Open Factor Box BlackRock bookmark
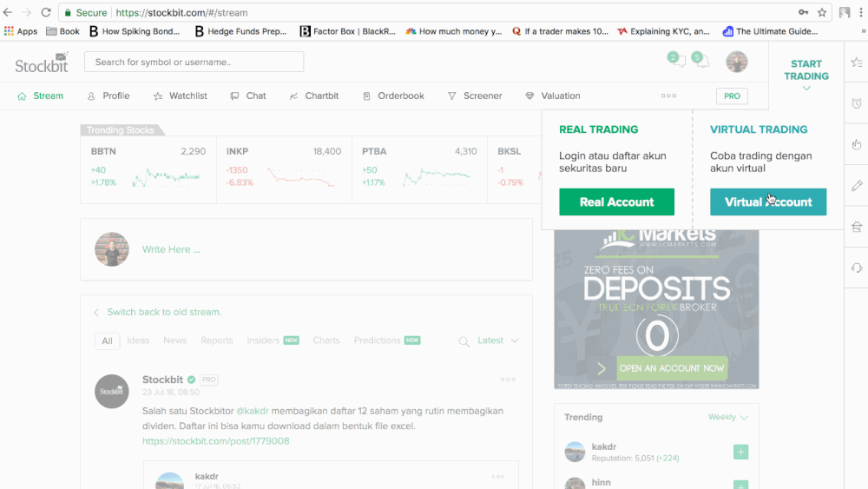Viewport: 868px width, 489px height. (x=348, y=31)
